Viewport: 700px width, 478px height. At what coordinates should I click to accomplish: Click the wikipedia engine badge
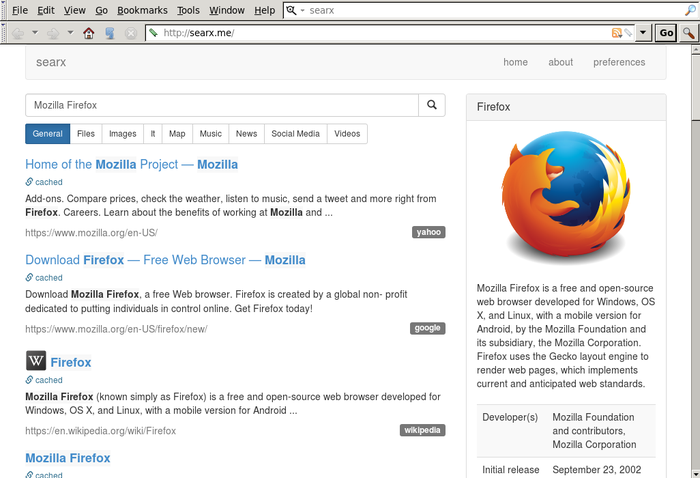click(x=422, y=430)
